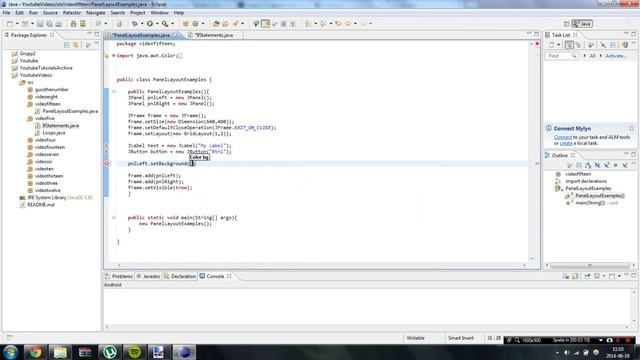Open the Run button dropdown arrow
The image size is (640, 360).
tap(157, 24)
